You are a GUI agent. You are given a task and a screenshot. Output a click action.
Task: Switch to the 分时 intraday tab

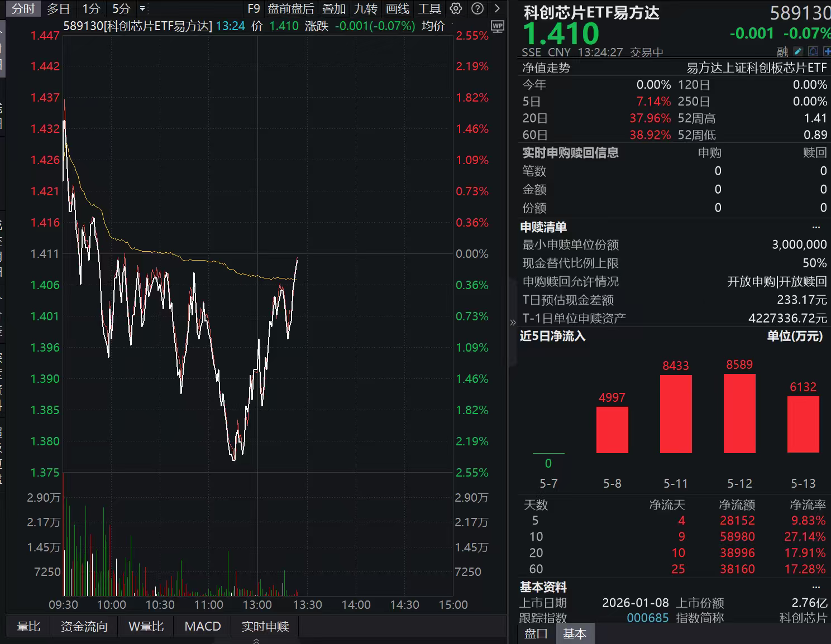(x=23, y=9)
